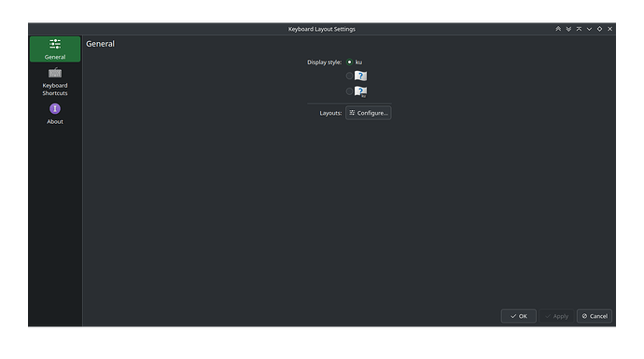
Task: Click the 'General' page heading
Action: 100,44
